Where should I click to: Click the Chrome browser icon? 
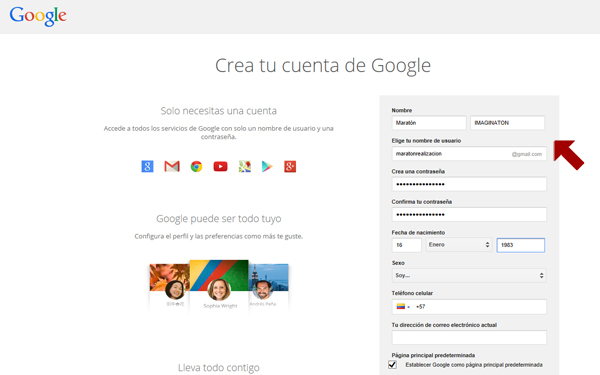tap(196, 166)
